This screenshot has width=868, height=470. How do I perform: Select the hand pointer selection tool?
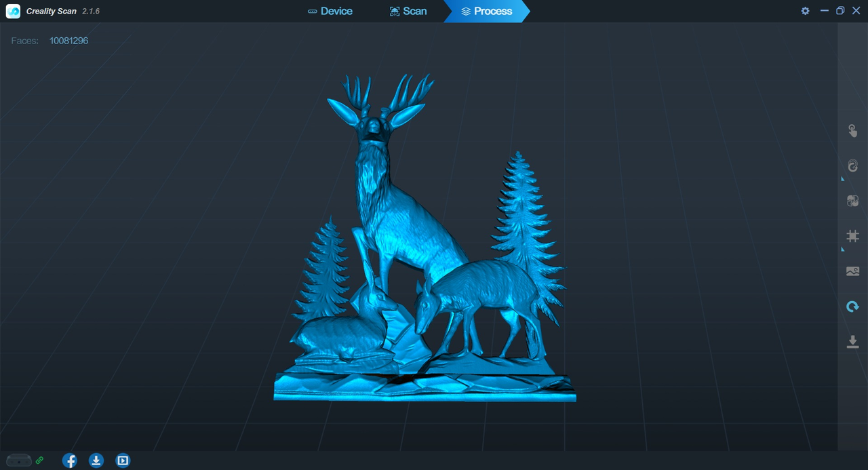(852, 131)
